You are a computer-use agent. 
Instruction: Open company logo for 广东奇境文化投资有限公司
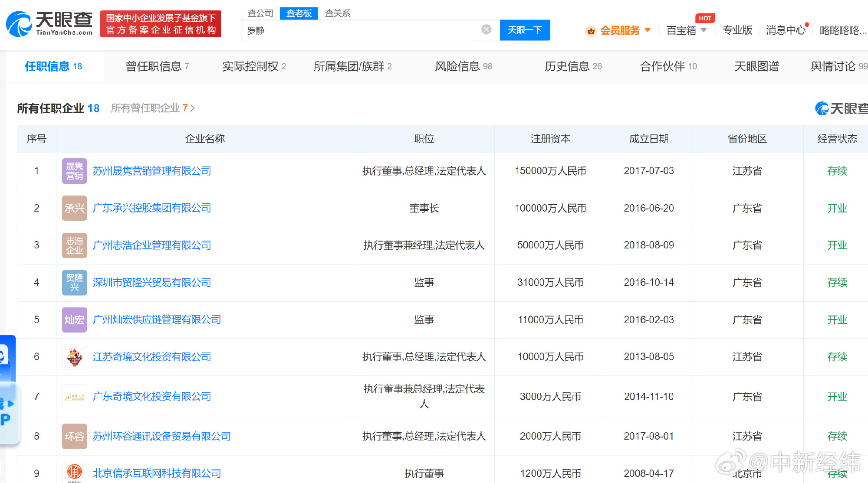[x=75, y=397]
